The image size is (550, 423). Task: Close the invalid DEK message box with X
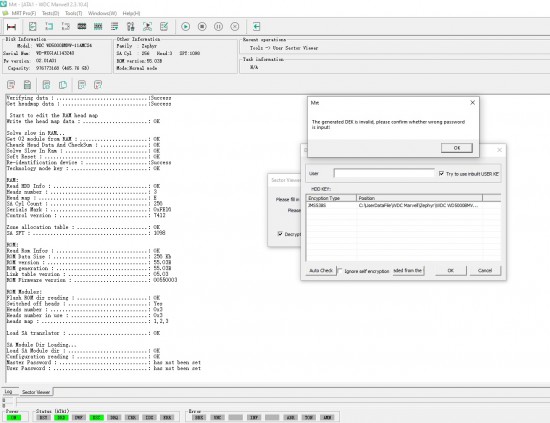pyautogui.click(x=472, y=102)
